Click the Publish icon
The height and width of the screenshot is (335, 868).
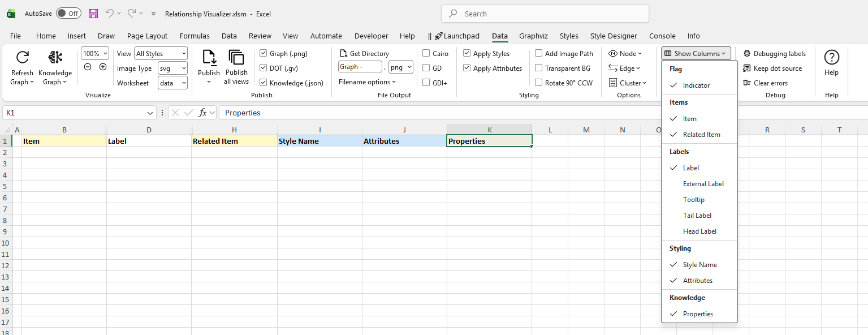209,58
